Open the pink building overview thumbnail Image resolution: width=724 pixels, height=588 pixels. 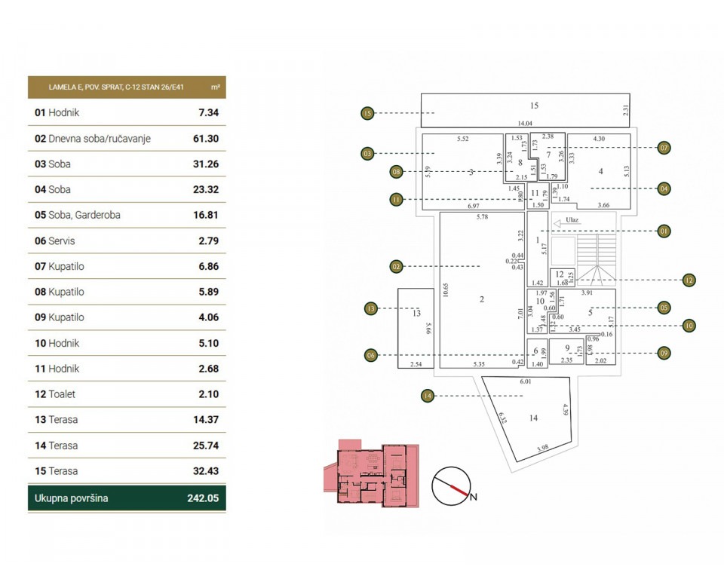(370, 473)
